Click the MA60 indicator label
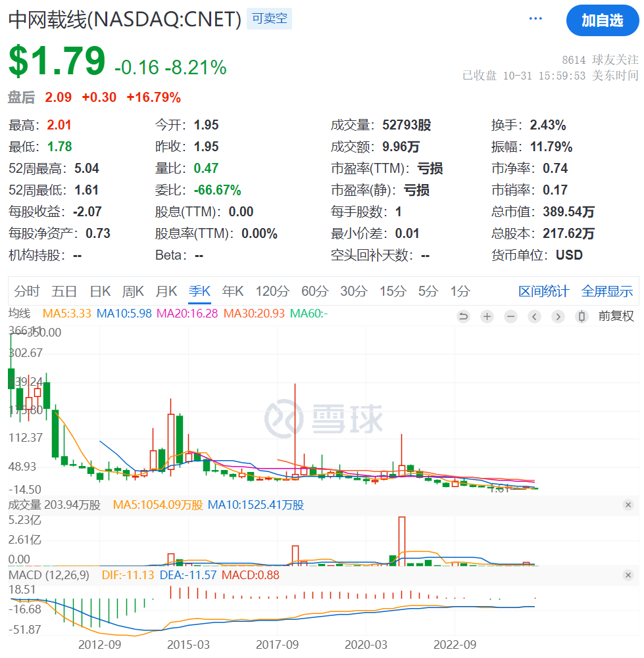644x658 pixels. tap(309, 314)
